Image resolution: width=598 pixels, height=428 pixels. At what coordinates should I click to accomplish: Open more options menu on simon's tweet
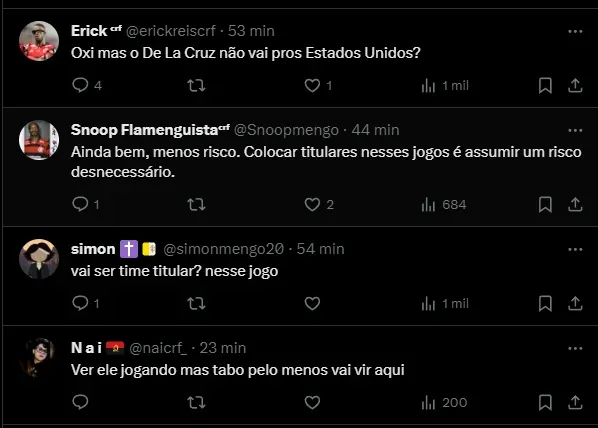coord(575,249)
